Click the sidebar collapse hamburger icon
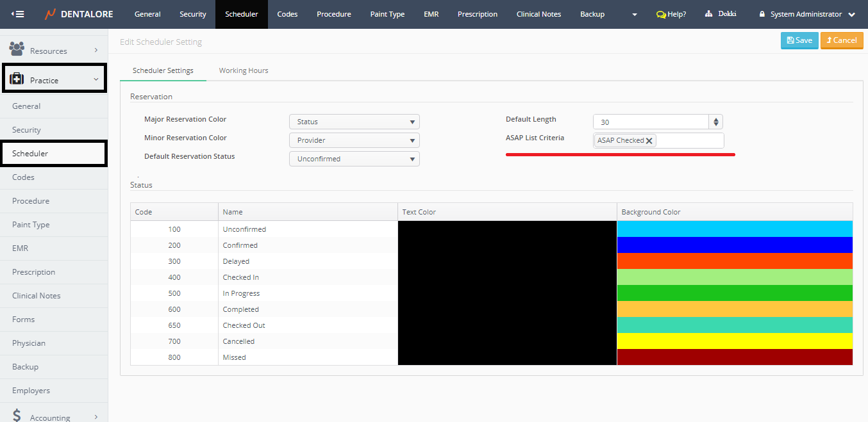 17,14
